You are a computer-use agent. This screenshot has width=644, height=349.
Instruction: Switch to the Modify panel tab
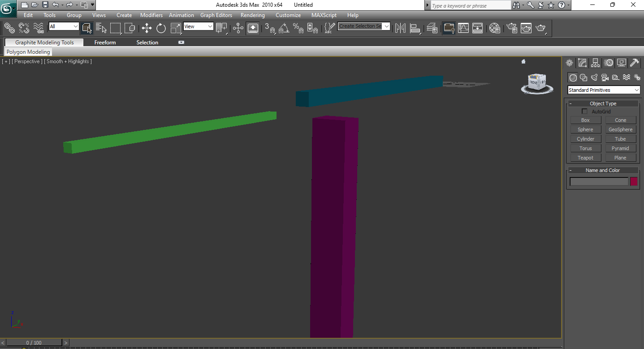pos(582,63)
